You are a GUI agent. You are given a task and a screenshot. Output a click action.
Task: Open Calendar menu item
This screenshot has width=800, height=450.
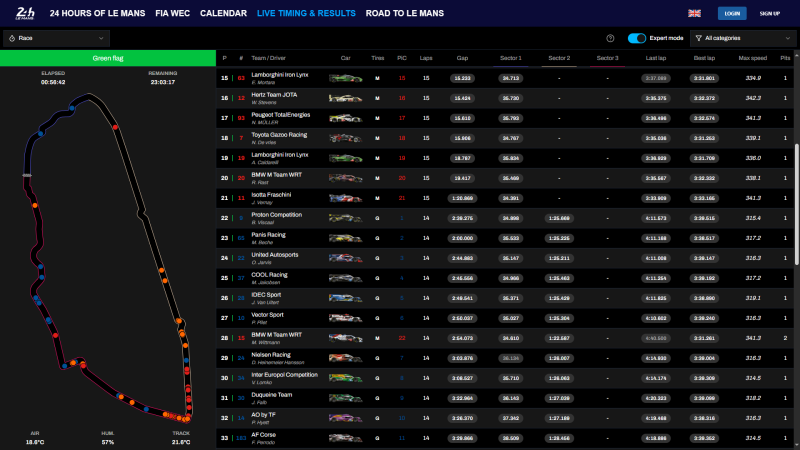click(223, 13)
